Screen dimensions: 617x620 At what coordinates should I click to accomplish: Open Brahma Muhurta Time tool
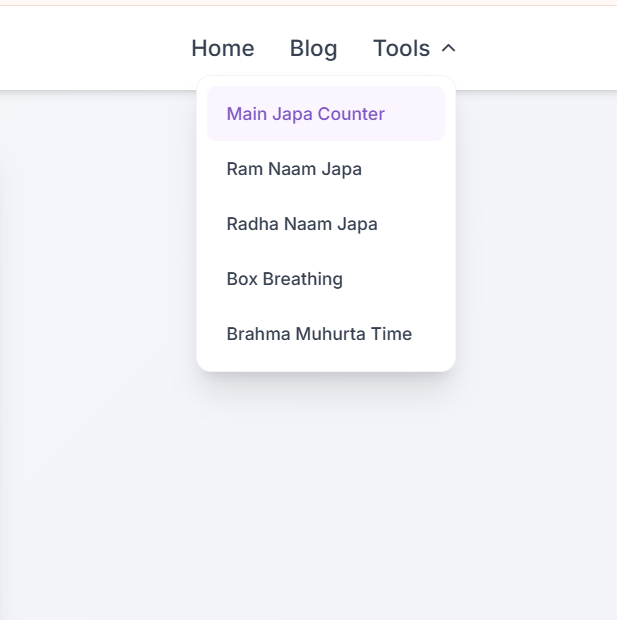326,334
